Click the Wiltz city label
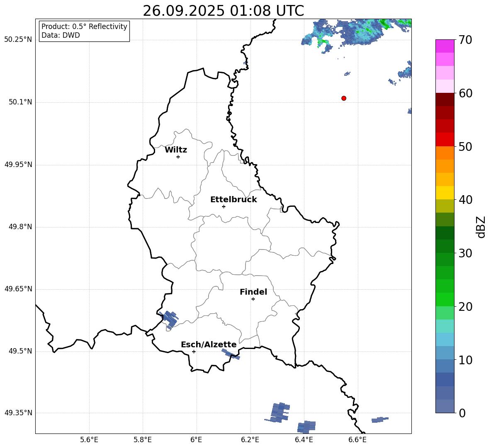This screenshot has height=448, width=491. (x=176, y=150)
